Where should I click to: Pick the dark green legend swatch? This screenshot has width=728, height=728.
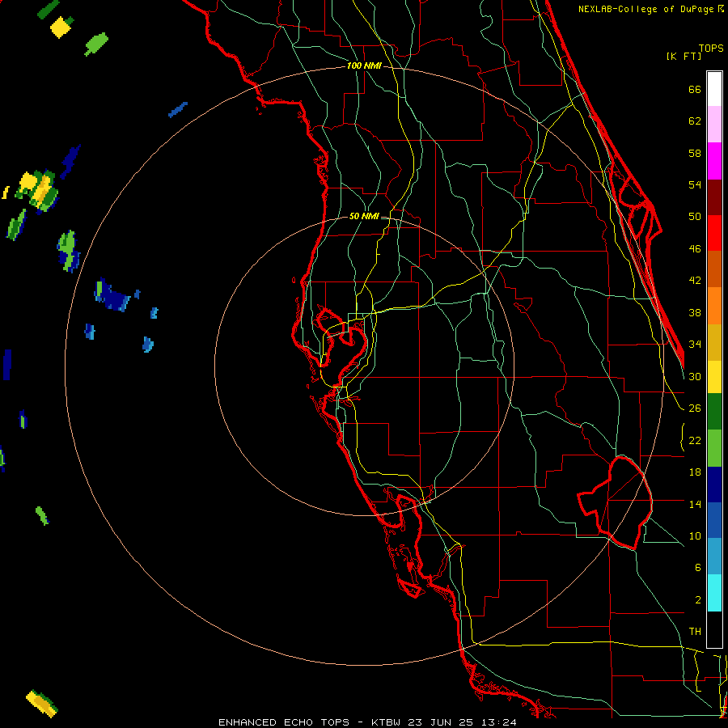pos(714,412)
